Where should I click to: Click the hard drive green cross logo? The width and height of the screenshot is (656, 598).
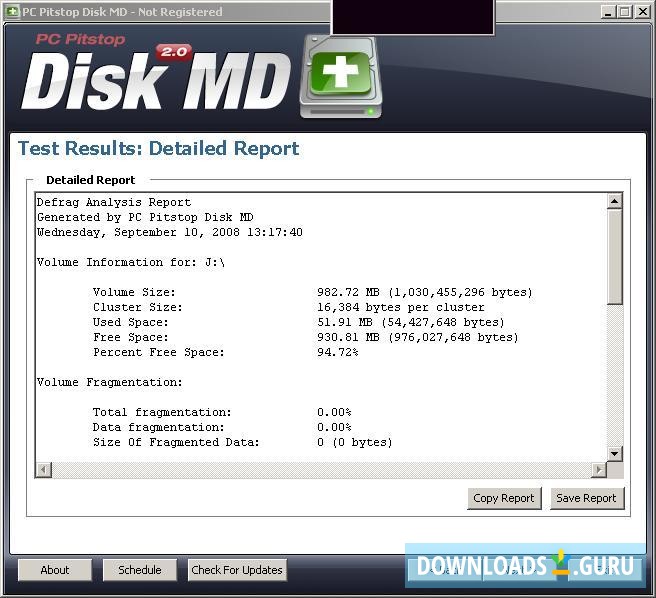(341, 77)
